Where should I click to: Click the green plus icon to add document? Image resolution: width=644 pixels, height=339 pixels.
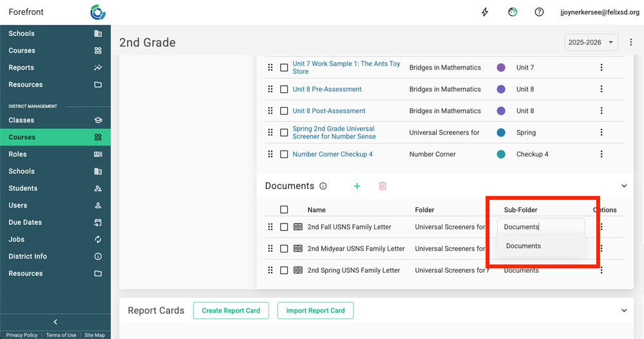pos(357,186)
